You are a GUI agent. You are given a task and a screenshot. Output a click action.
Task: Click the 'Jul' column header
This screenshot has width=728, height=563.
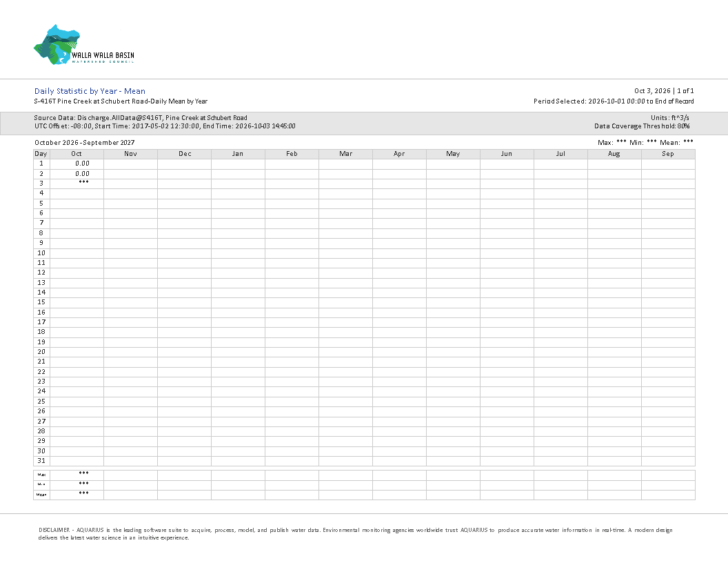point(561,154)
